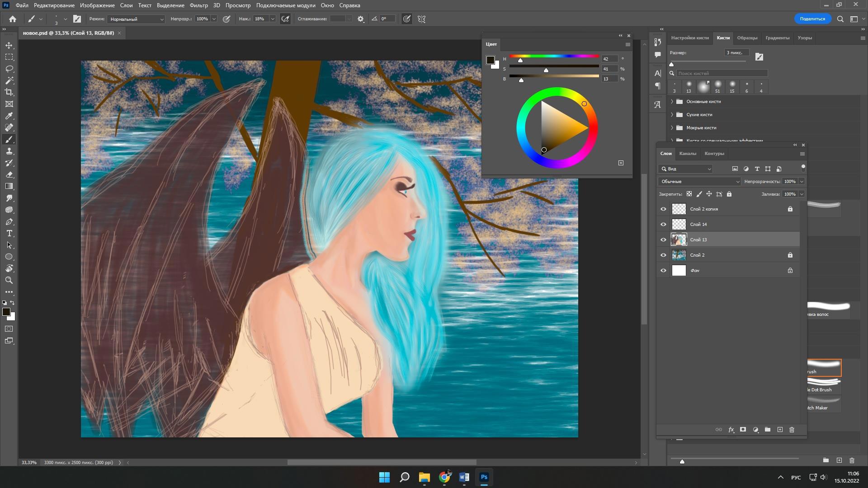
Task: Expand the Основные кисти brush folder
Action: click(x=672, y=102)
